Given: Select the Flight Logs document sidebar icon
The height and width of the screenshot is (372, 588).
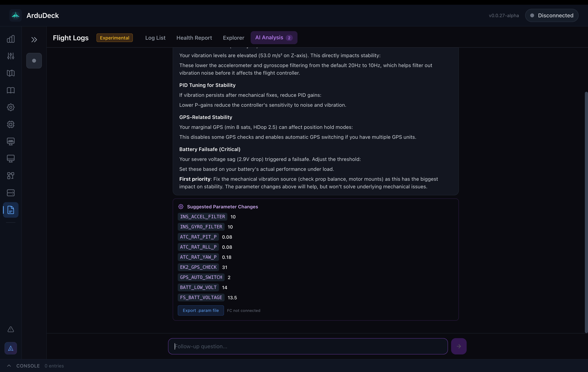Looking at the screenshot, I should pos(11,210).
